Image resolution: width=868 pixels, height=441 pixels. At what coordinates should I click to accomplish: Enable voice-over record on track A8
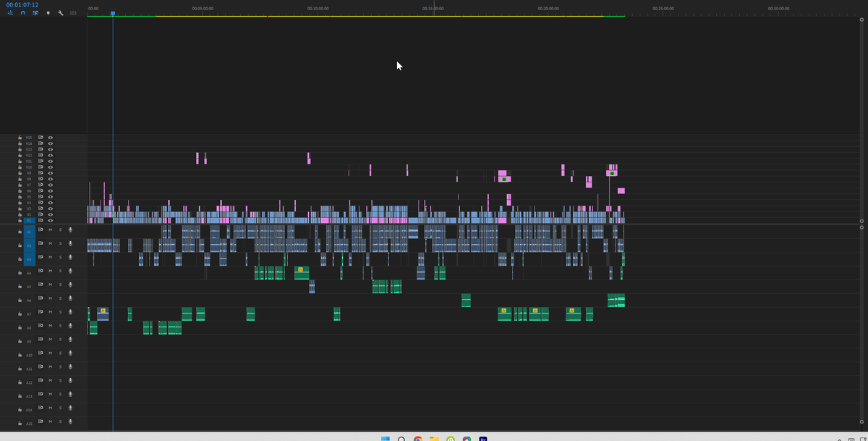click(70, 325)
